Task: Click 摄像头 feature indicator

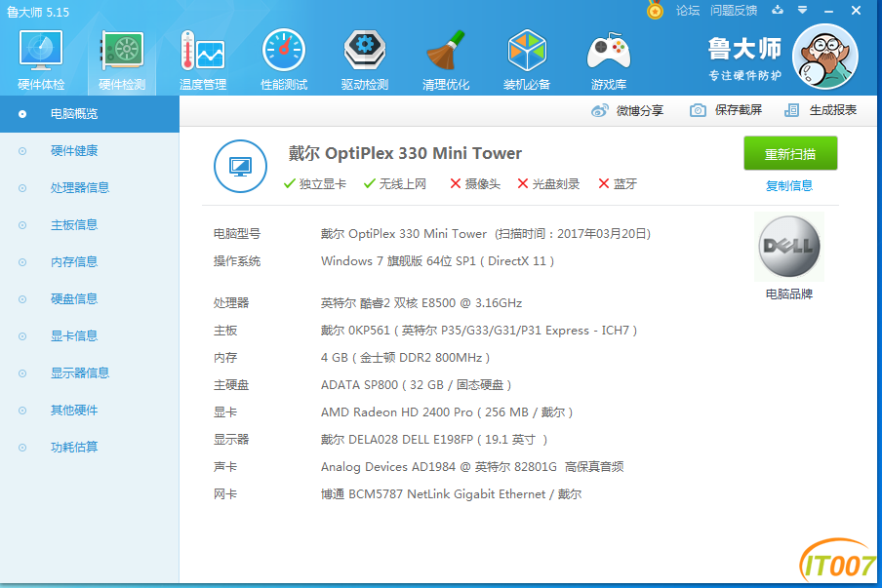Action: pyautogui.click(x=475, y=184)
